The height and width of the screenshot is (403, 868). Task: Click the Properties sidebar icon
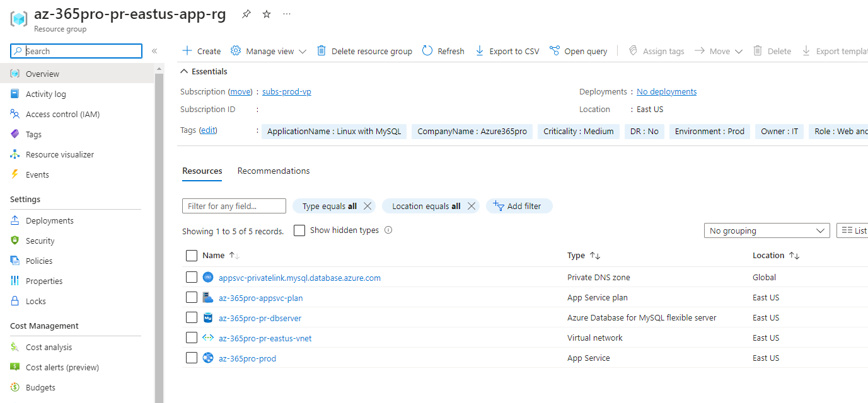pos(14,281)
